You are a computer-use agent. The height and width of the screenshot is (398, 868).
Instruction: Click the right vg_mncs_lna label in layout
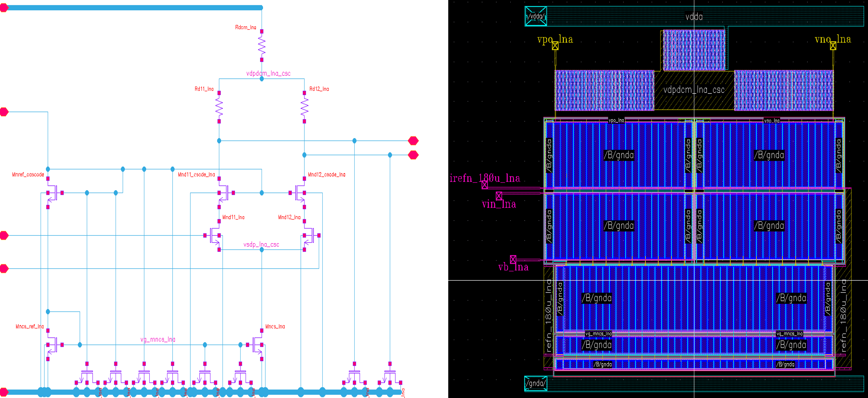790,334
